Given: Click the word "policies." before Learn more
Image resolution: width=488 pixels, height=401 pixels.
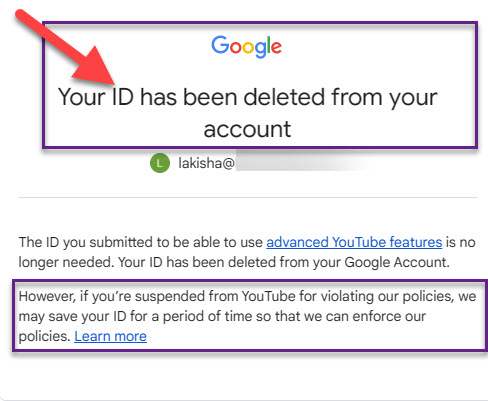Looking at the screenshot, I should pos(44,337).
